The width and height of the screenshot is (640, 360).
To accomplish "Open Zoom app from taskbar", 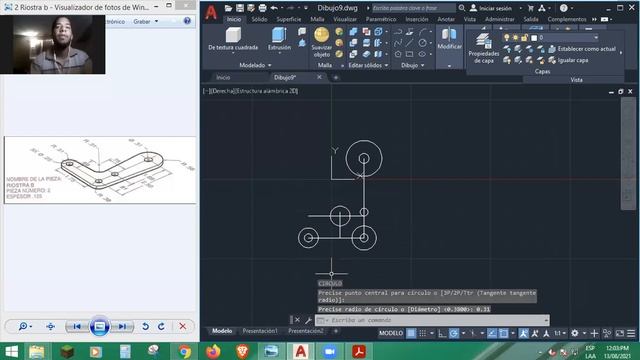I will (329, 351).
